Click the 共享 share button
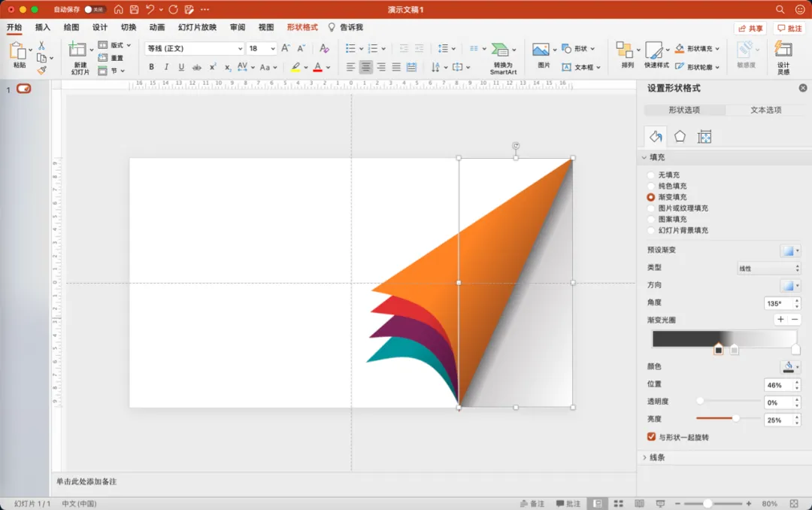 point(750,28)
